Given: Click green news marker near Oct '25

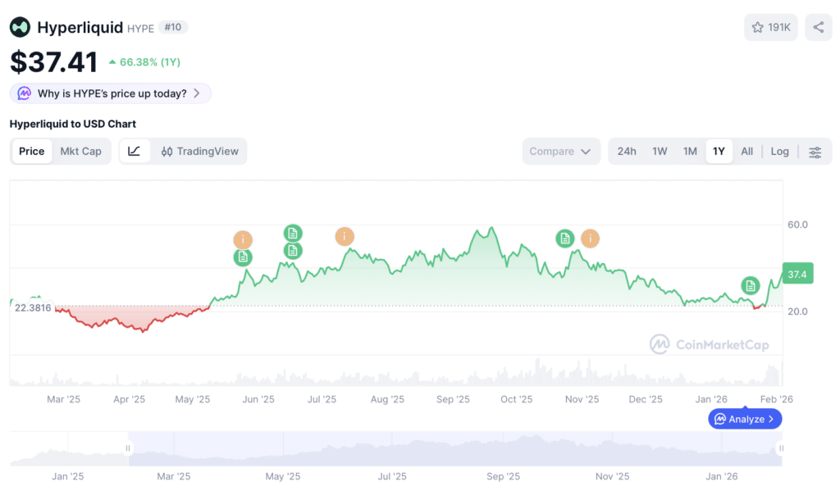Looking at the screenshot, I should coord(564,238).
